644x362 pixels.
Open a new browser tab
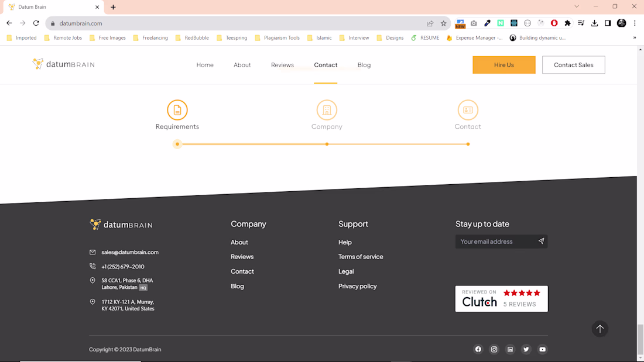coord(113,7)
